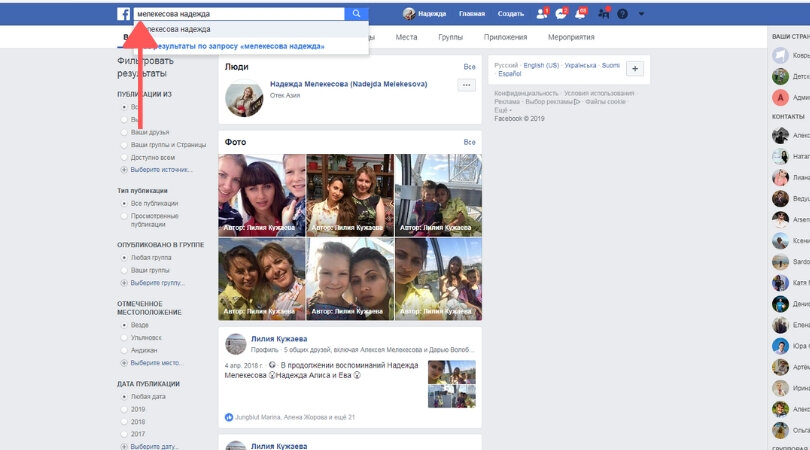Open account menu dropdown arrow
This screenshot has width=810, height=450.
pos(641,14)
